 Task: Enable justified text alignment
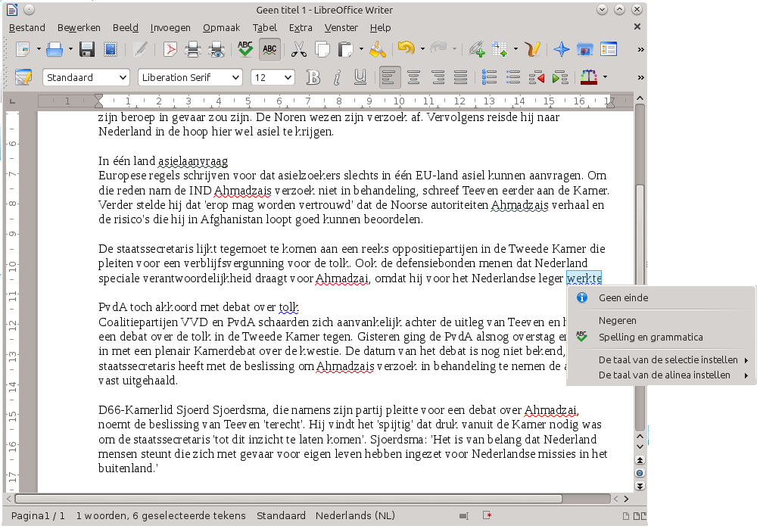point(460,77)
